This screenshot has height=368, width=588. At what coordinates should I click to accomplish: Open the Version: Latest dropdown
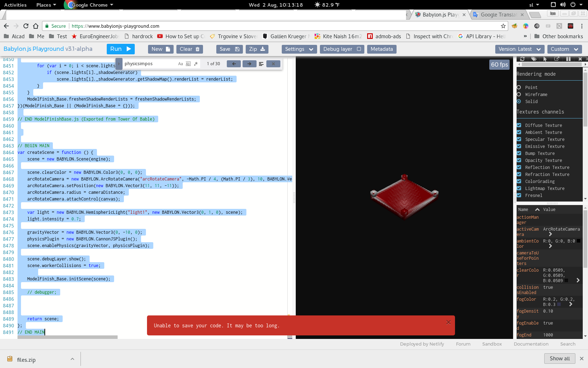[519, 49]
